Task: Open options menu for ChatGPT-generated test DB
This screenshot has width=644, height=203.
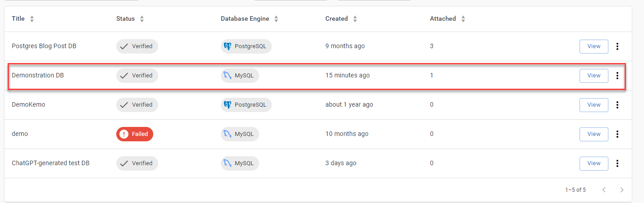Action: pos(617,163)
